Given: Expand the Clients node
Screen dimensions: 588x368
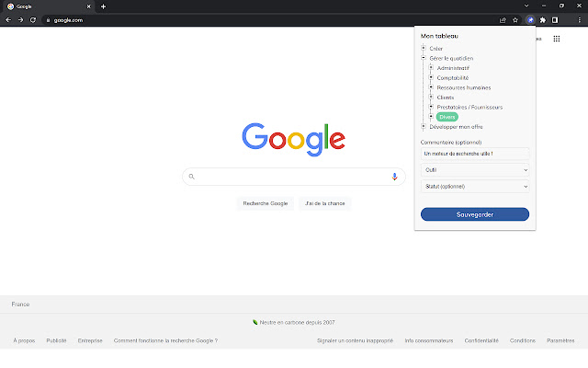Looking at the screenshot, I should [x=431, y=97].
